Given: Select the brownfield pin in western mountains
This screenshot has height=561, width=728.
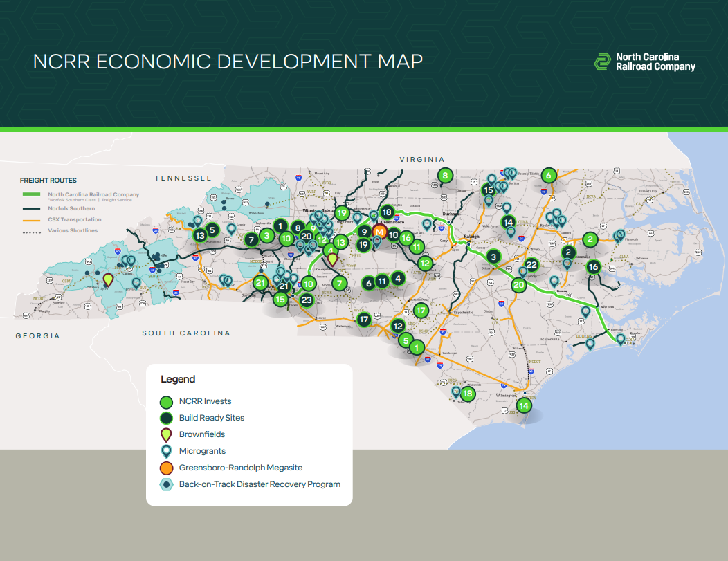Looking at the screenshot, I should pyautogui.click(x=107, y=280).
